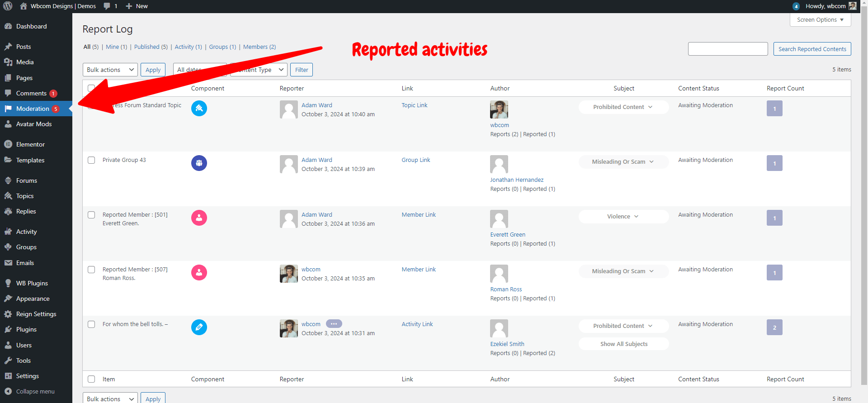868x403 pixels.
Task: Click the blue forum topic component icon
Action: click(x=199, y=108)
